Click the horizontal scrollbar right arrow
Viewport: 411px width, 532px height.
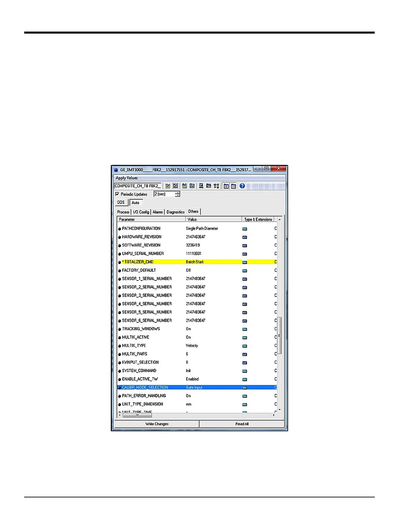point(274,415)
